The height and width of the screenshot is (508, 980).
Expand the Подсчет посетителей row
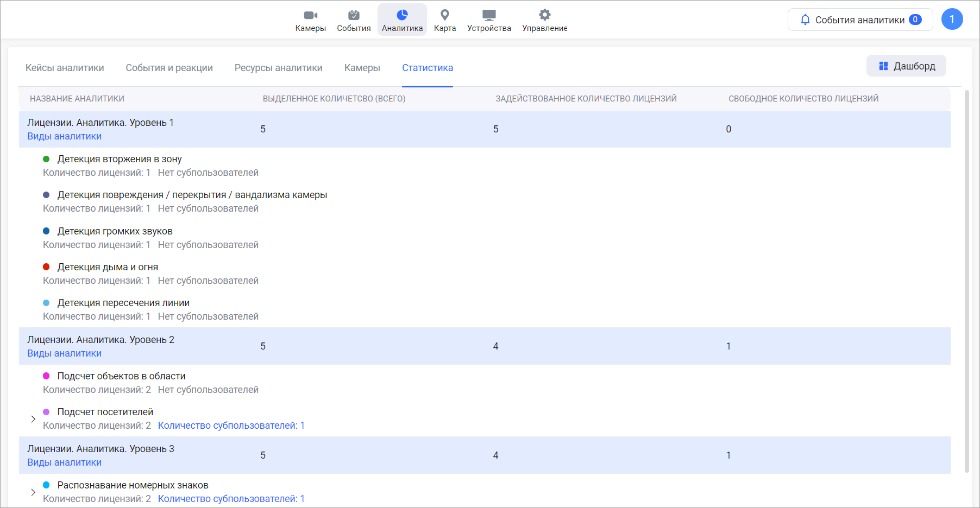[x=33, y=419]
